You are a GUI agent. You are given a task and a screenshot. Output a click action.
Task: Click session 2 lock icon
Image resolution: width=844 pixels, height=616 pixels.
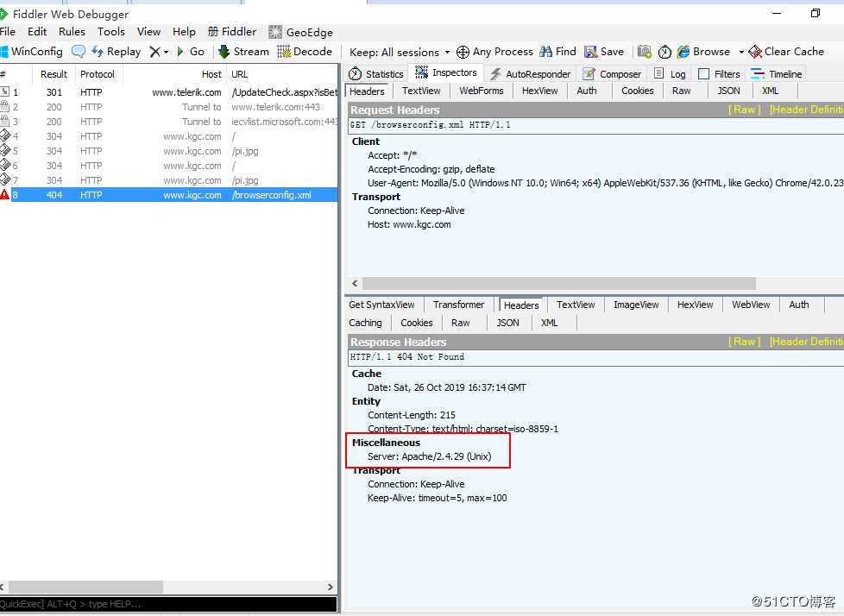[5, 106]
